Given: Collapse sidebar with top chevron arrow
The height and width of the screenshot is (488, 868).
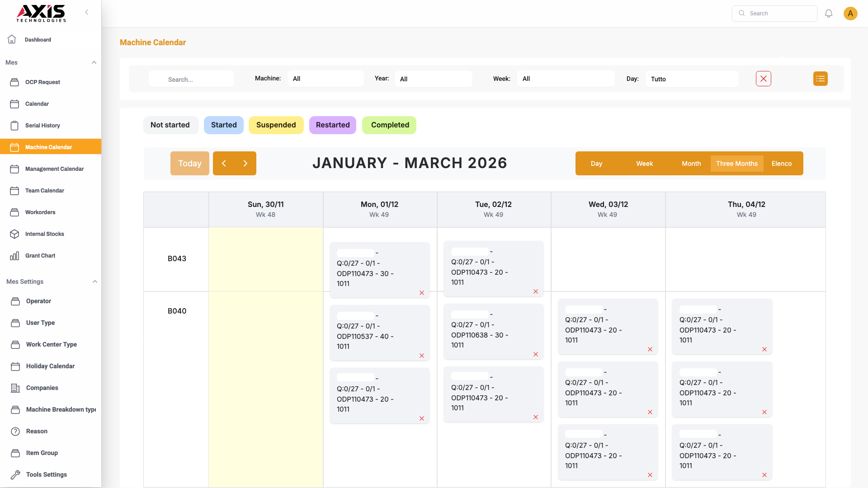Looking at the screenshot, I should coord(87,12).
